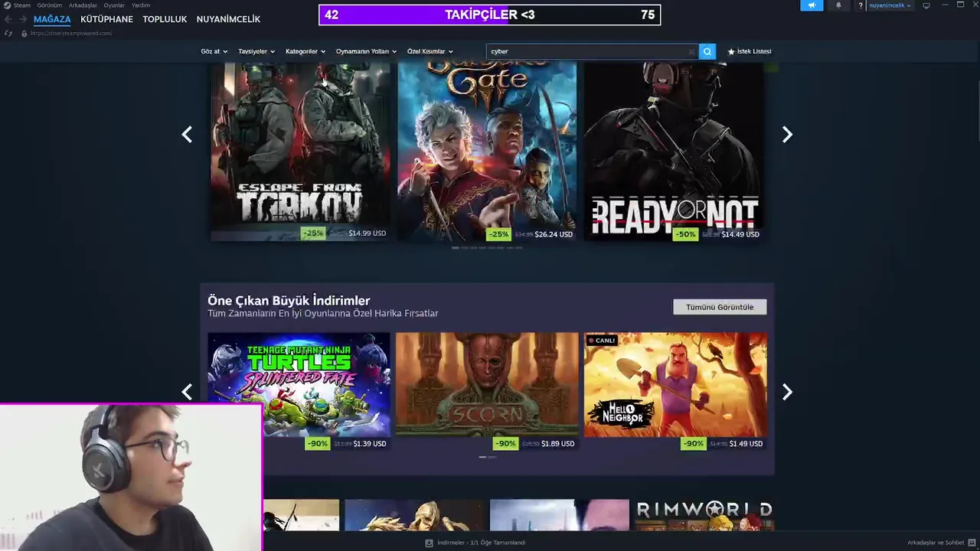Click the lock icon beside the URL

[x=24, y=34]
